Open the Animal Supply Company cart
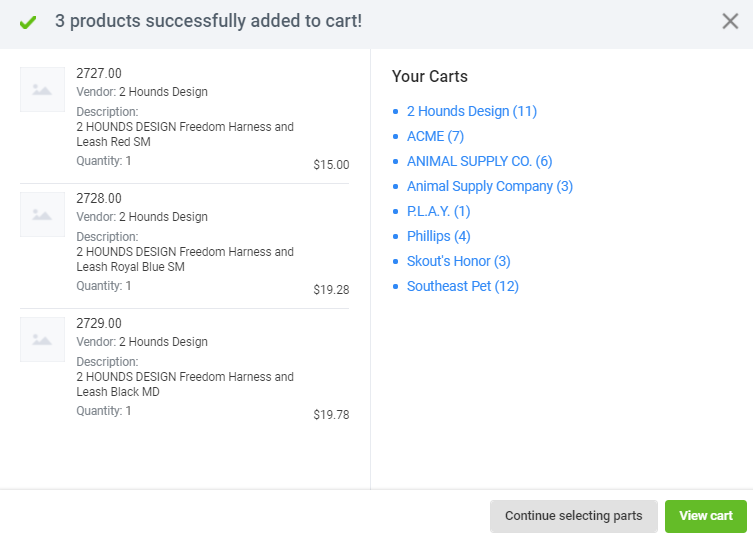Viewport: 753px width, 540px height. pyautogui.click(x=489, y=186)
